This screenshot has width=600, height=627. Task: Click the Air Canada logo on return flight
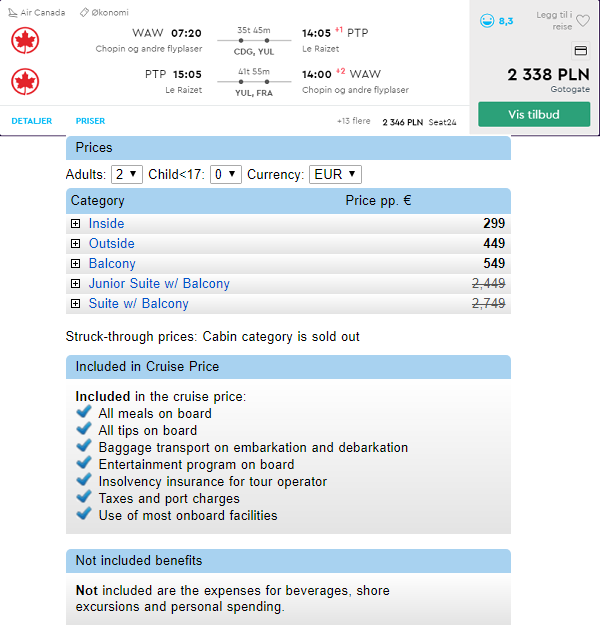(x=25, y=82)
